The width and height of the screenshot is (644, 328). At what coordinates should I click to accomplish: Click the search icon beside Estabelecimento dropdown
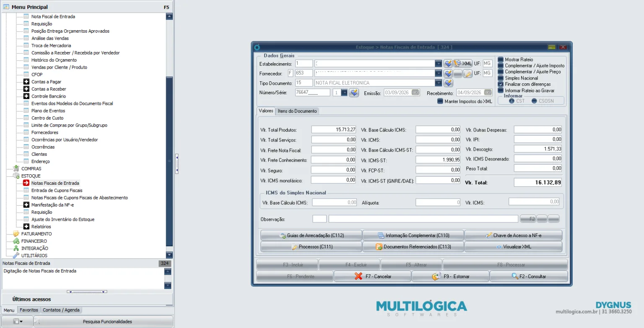point(448,63)
